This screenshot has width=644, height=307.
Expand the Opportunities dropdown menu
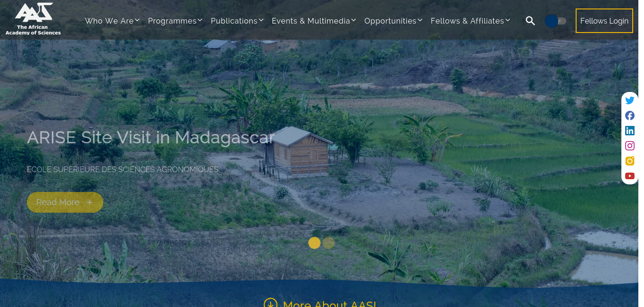[393, 21]
